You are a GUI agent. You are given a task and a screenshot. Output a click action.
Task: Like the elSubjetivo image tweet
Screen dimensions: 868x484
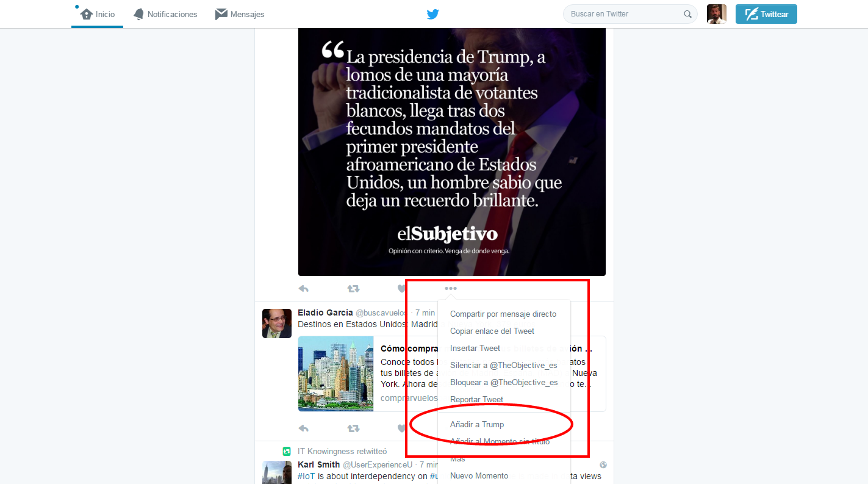[401, 289]
